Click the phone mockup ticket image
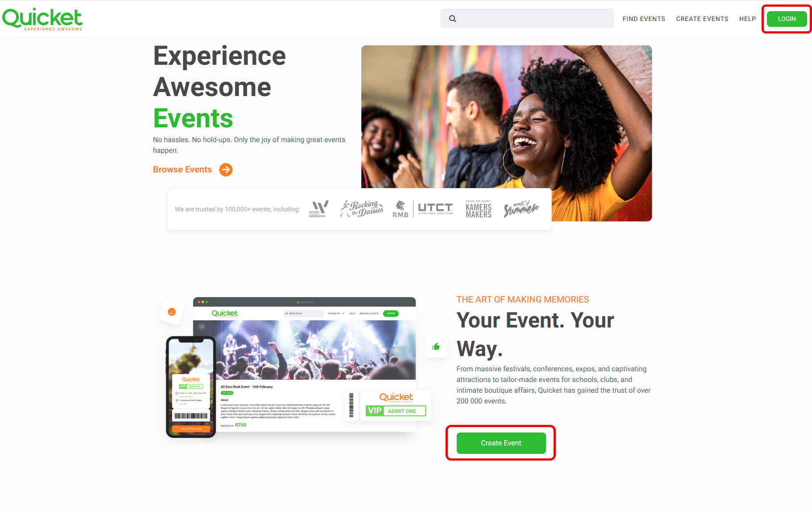This screenshot has height=512, width=812. pos(191,387)
